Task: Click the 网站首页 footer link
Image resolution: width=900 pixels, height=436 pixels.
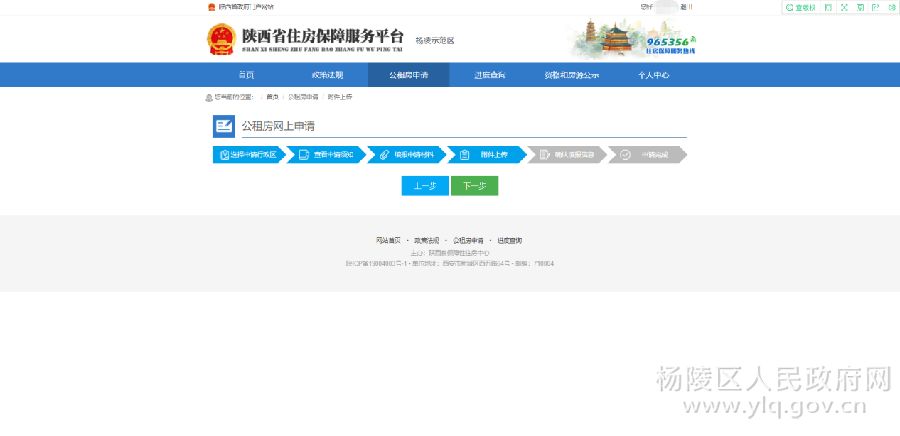Action: click(388, 241)
